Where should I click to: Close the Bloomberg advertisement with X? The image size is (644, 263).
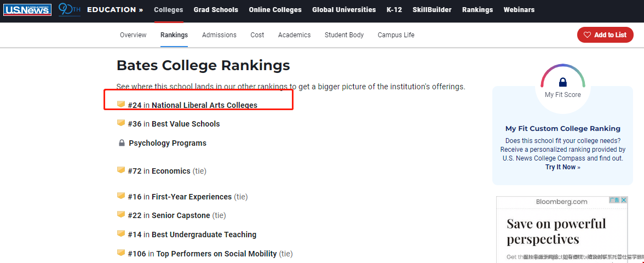[x=624, y=200]
